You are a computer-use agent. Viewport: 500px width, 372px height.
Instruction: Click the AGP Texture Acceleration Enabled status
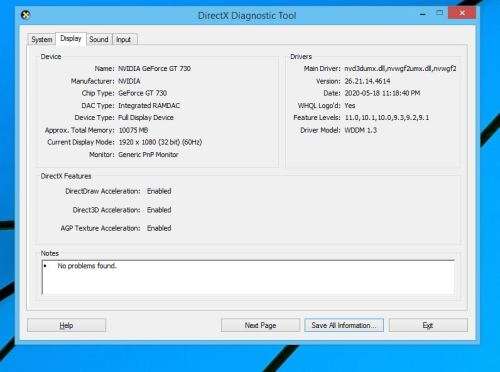[x=159, y=228]
